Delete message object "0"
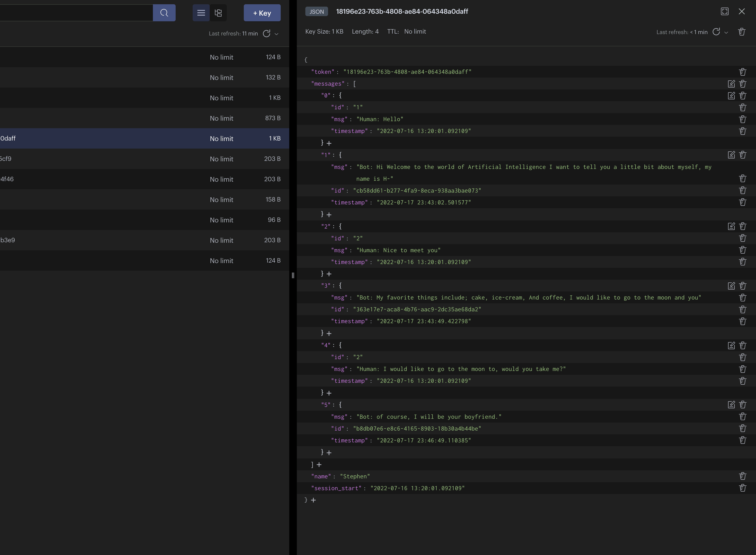This screenshot has height=555, width=756. click(x=743, y=96)
